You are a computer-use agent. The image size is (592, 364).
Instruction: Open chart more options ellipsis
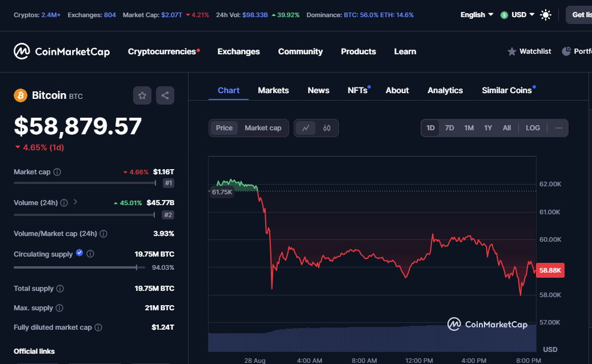point(559,128)
